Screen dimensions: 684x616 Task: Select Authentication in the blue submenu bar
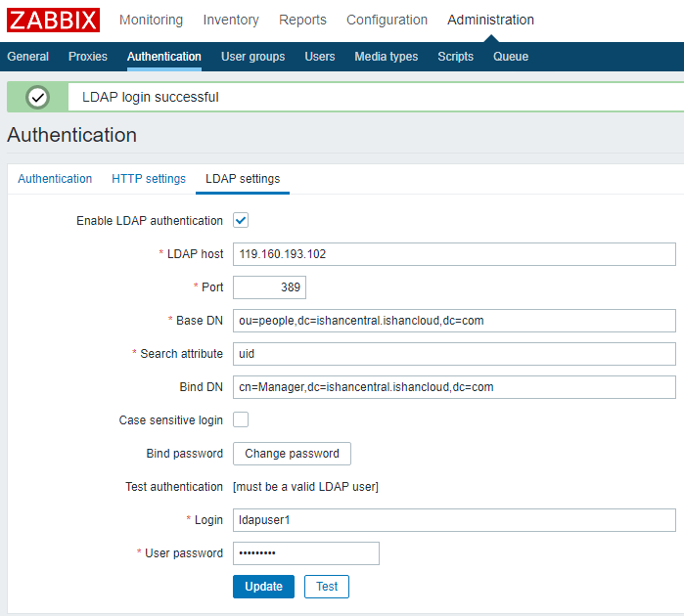point(164,57)
